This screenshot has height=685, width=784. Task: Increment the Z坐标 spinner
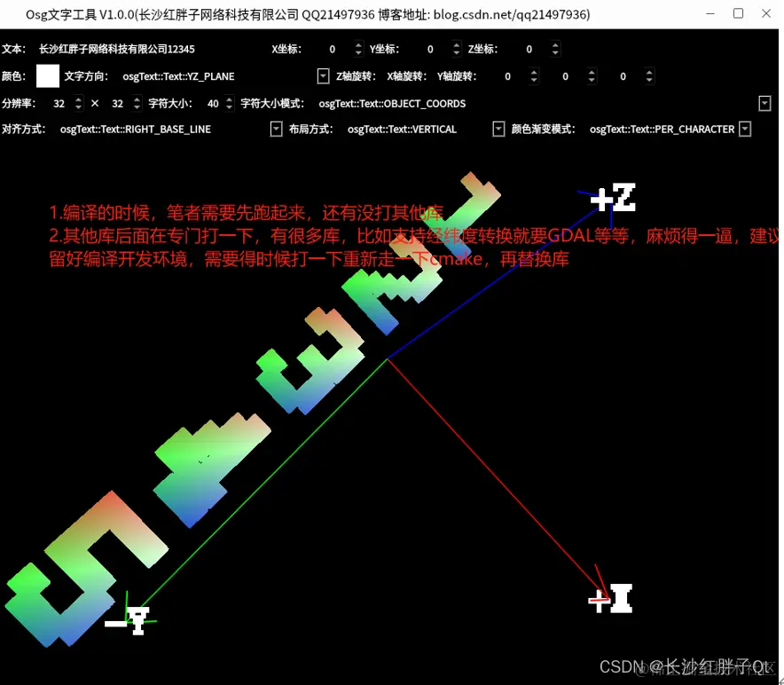pos(555,45)
